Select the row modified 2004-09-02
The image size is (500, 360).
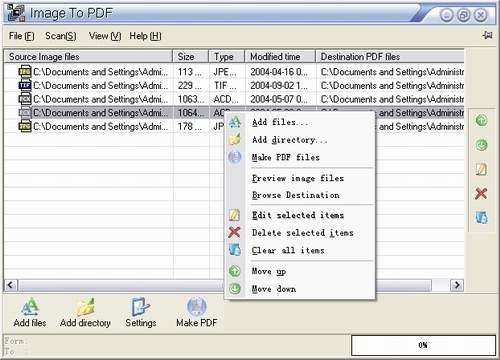(x=234, y=85)
